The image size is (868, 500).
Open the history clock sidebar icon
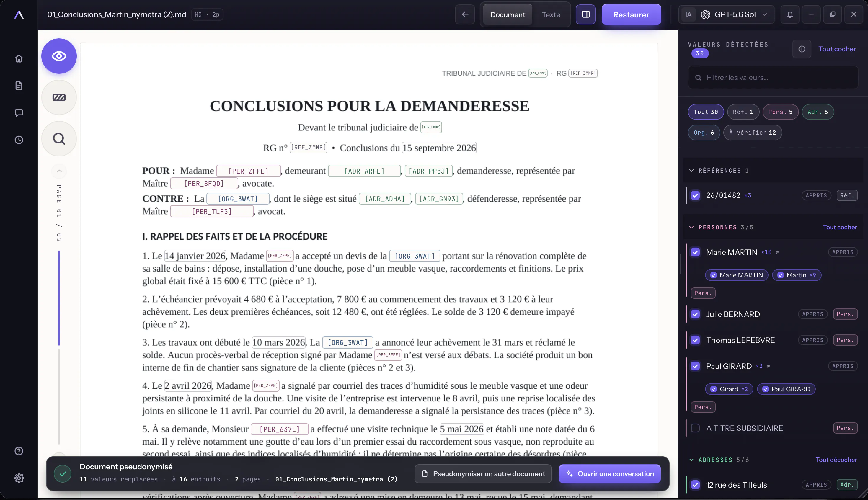click(19, 140)
